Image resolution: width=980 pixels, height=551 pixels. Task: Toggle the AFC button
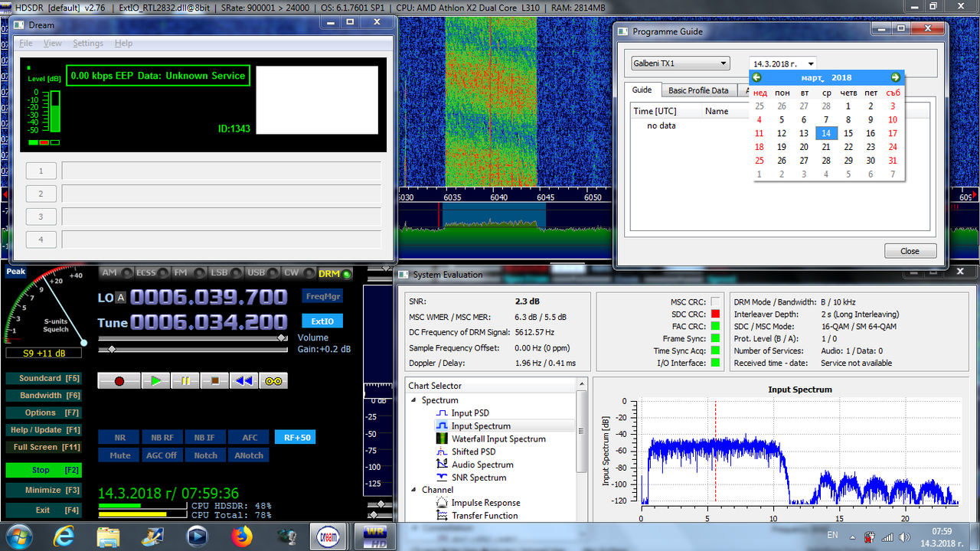click(250, 438)
